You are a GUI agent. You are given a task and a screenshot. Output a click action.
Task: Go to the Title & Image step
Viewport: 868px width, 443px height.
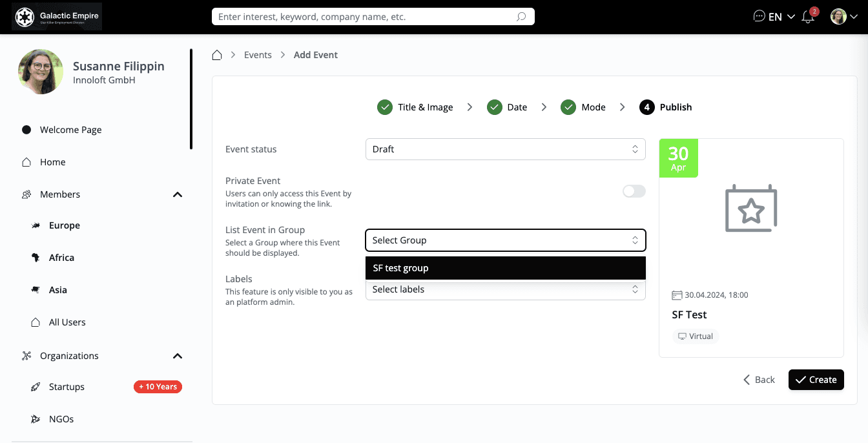[415, 107]
